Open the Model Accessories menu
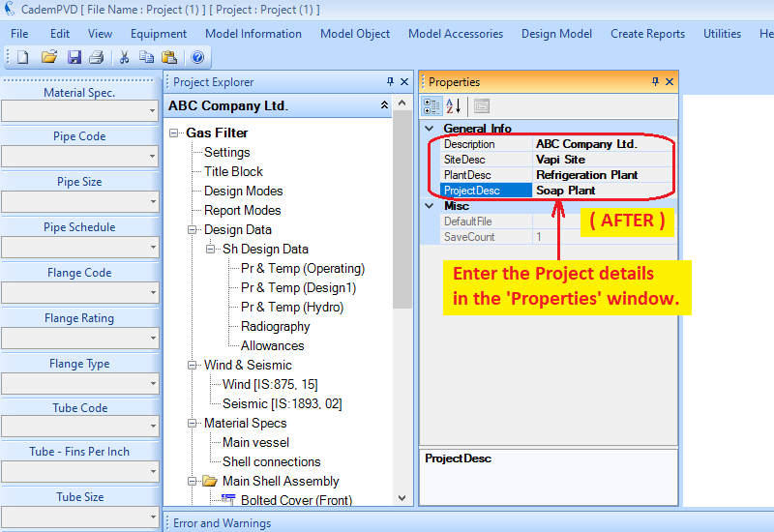 click(456, 34)
